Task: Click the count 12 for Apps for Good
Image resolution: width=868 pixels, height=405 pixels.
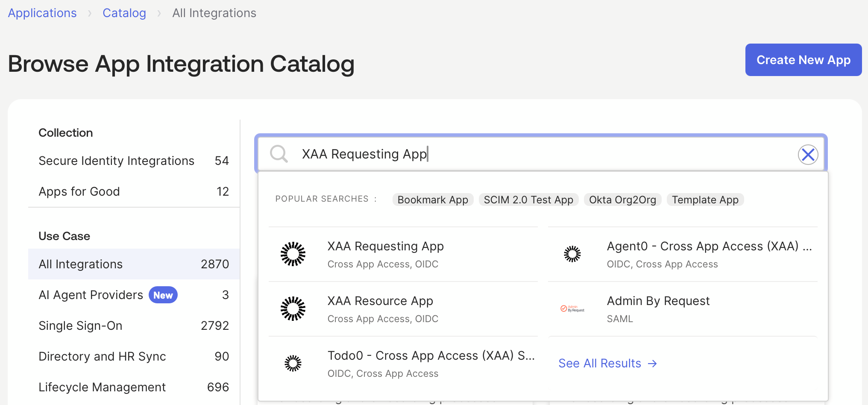Action: (x=223, y=191)
